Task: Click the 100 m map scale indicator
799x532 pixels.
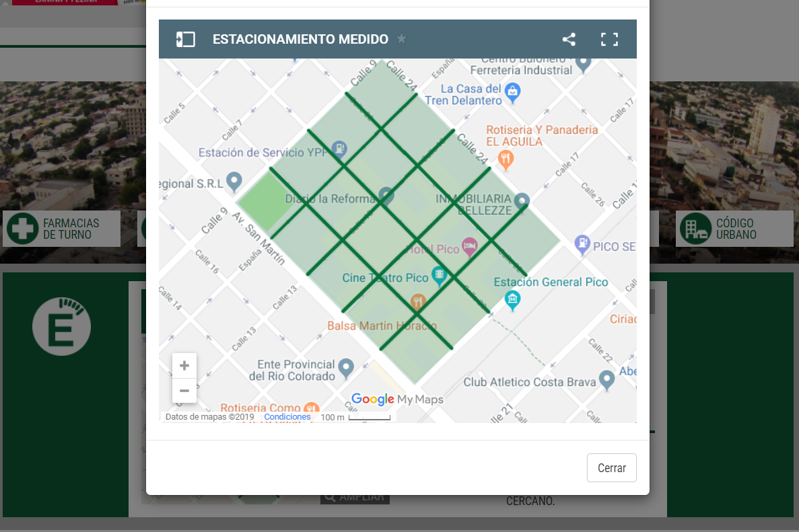Action: [x=355, y=417]
